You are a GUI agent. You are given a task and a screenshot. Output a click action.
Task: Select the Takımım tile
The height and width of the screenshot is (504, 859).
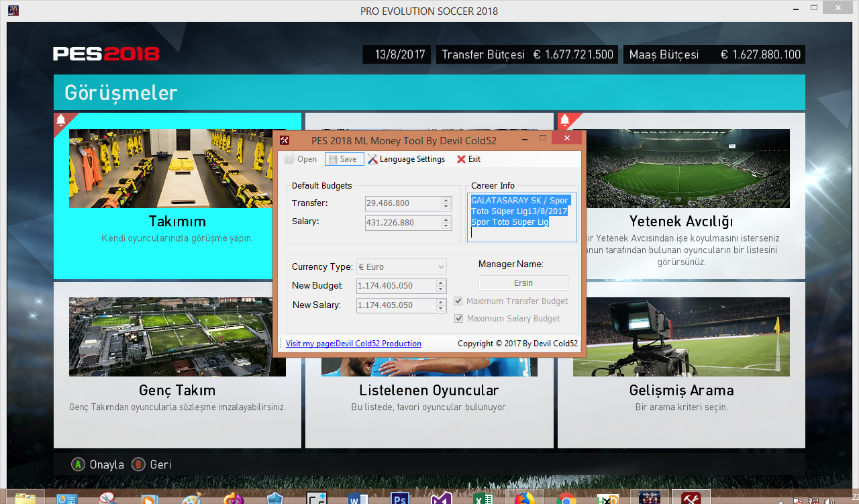tap(177, 196)
